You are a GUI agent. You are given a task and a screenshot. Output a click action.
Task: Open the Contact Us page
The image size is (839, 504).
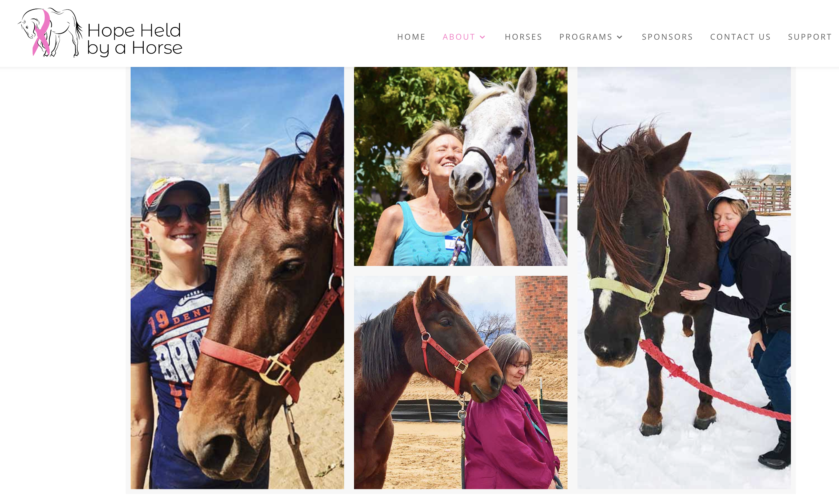pos(740,37)
